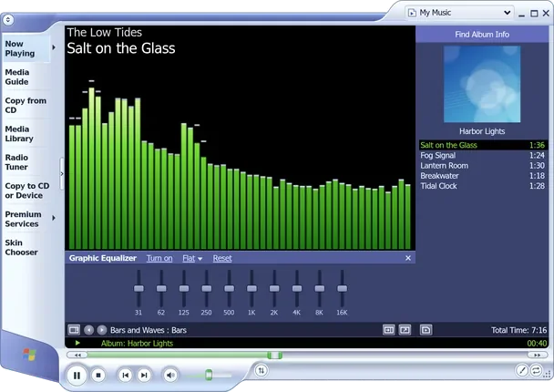The height and width of the screenshot is (392, 554).
Task: Turn on the Graphic Equalizer
Action: (x=159, y=258)
